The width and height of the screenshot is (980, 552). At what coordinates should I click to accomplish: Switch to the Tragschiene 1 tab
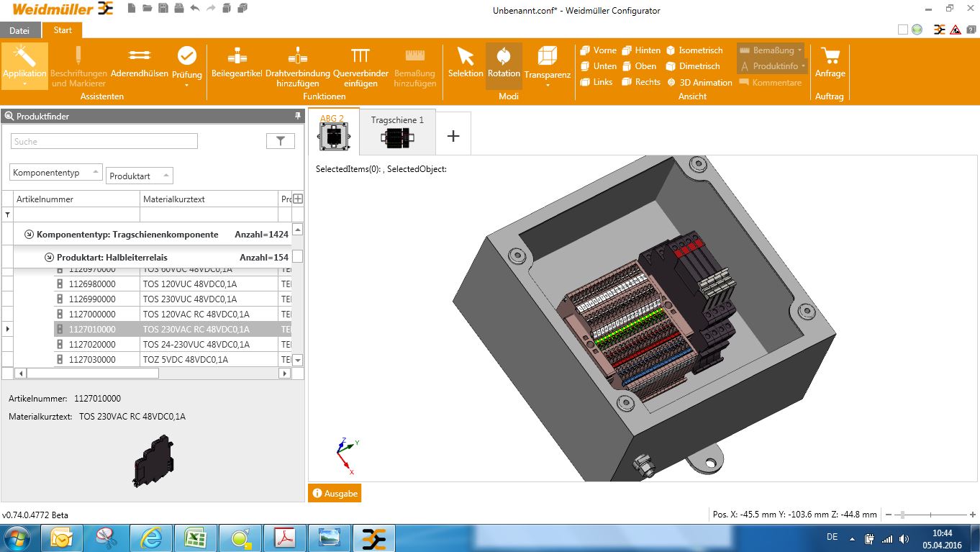tap(397, 132)
